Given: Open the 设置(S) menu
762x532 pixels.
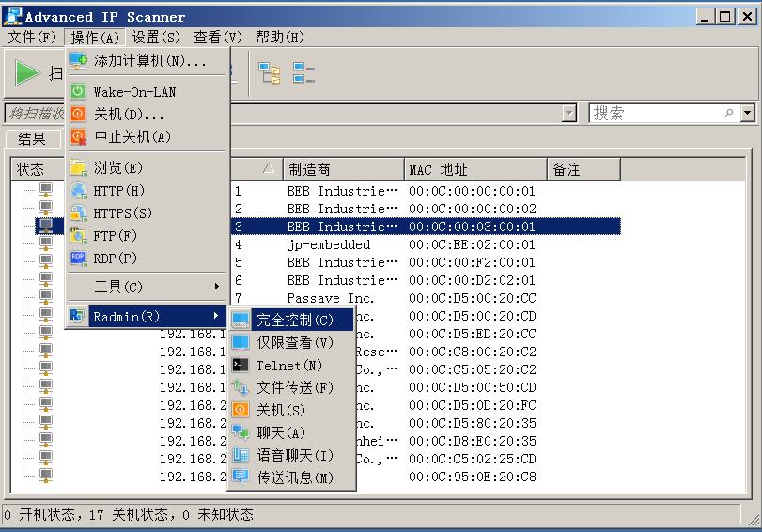Looking at the screenshot, I should tap(156, 37).
